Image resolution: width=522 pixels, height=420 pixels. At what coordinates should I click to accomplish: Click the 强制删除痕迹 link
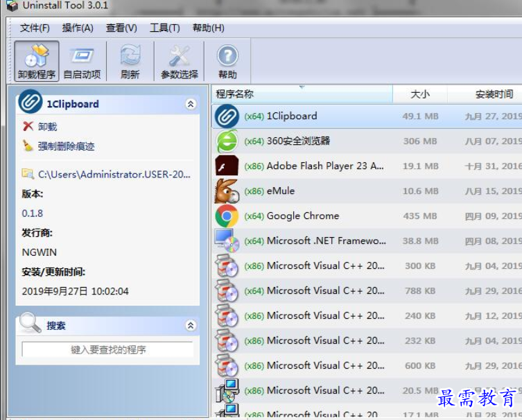click(67, 146)
